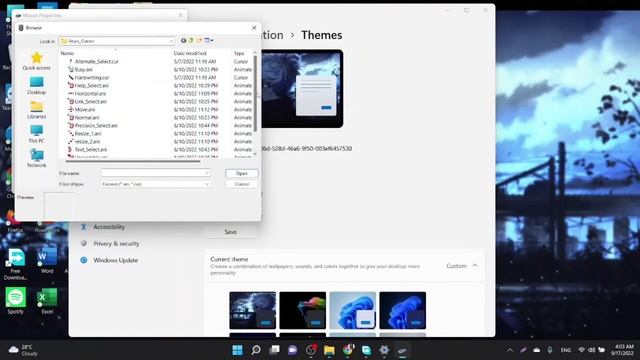640x360 pixels.
Task: Sort files by Name column header
Action: (x=67, y=53)
